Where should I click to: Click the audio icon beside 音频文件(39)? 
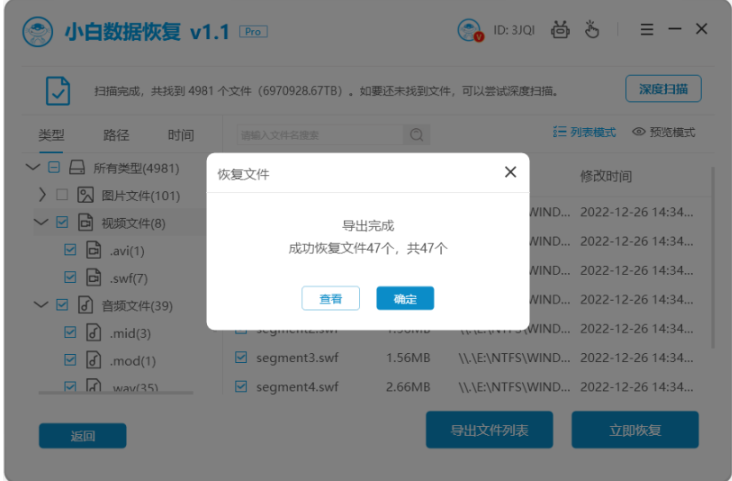pos(85,305)
